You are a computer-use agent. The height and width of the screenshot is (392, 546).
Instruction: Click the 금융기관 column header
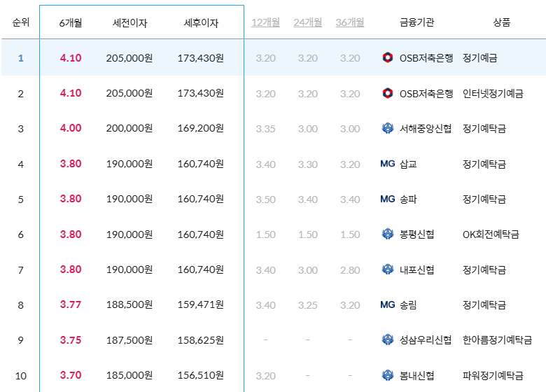(416, 22)
